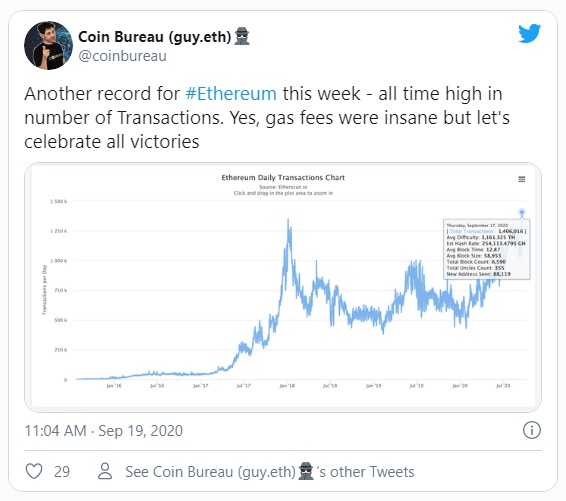Click the chart tooltip for September 17, 2020
Screen dimensions: 566x501
tap(486, 249)
